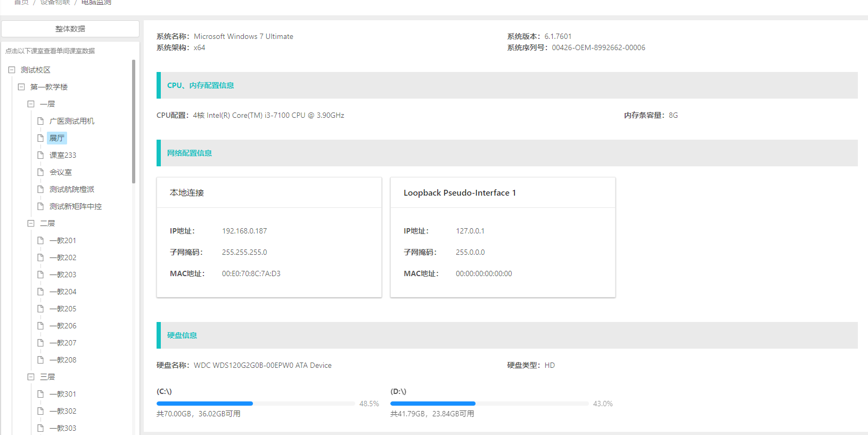Collapse the 三层 floor node
Viewport: 868px width, 435px height.
(x=31, y=377)
